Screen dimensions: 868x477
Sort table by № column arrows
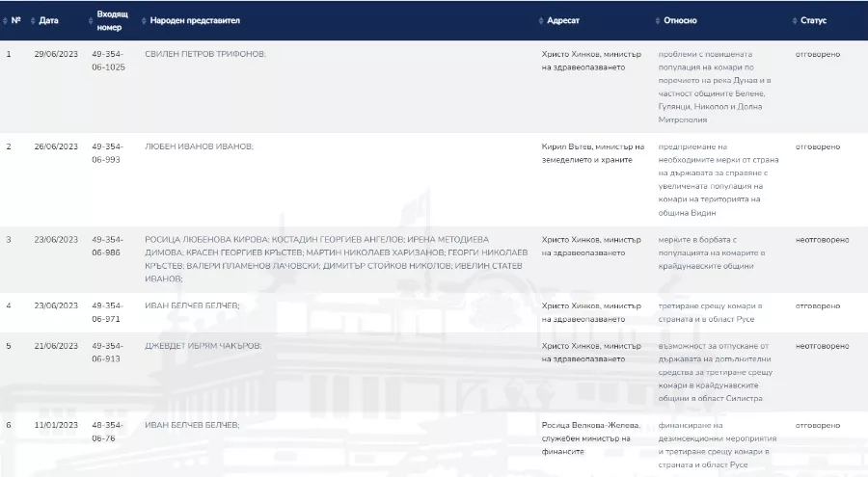pyautogui.click(x=5, y=20)
